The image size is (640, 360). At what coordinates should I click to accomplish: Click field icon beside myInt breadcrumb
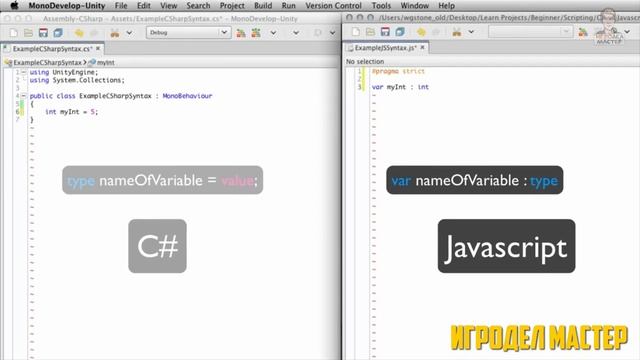coord(92,62)
